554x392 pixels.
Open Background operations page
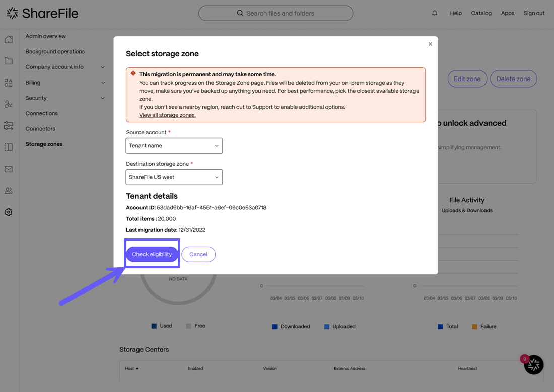[55, 51]
